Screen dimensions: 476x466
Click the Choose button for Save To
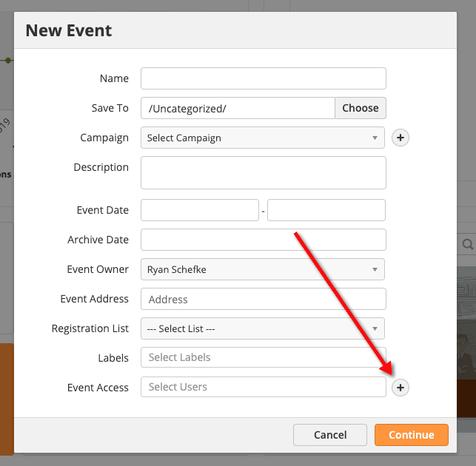click(x=361, y=108)
